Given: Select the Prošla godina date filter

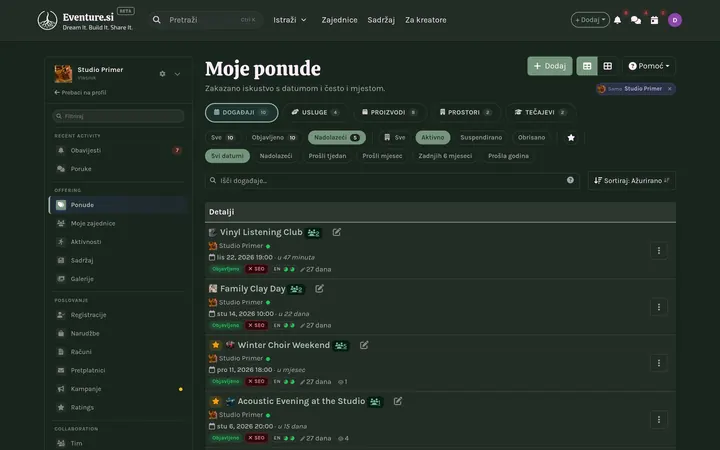Looking at the screenshot, I should point(508,156).
